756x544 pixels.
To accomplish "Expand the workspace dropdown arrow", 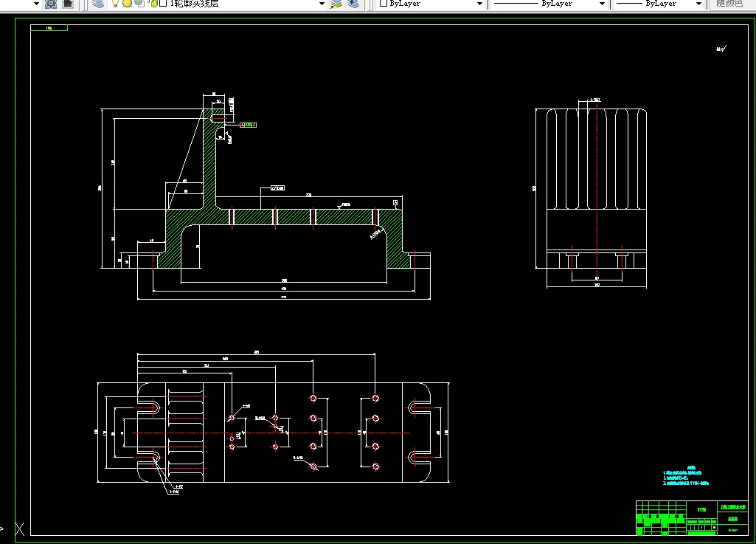I will (36, 4).
